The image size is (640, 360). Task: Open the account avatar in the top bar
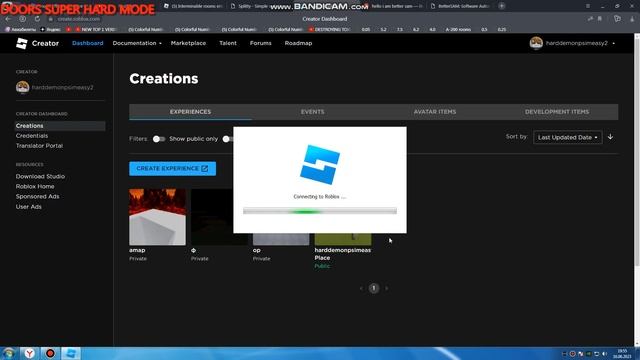point(536,43)
